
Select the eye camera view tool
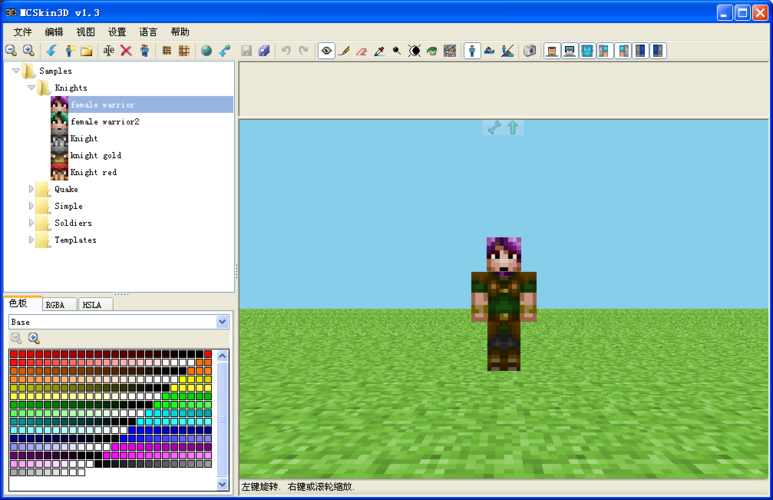(326, 50)
